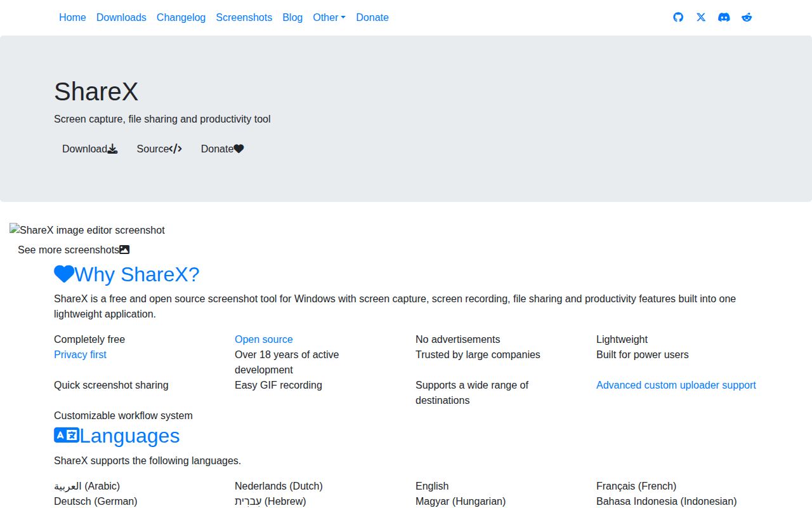This screenshot has height=508, width=812.
Task: Open Donate in the navigation bar
Action: 372,17
